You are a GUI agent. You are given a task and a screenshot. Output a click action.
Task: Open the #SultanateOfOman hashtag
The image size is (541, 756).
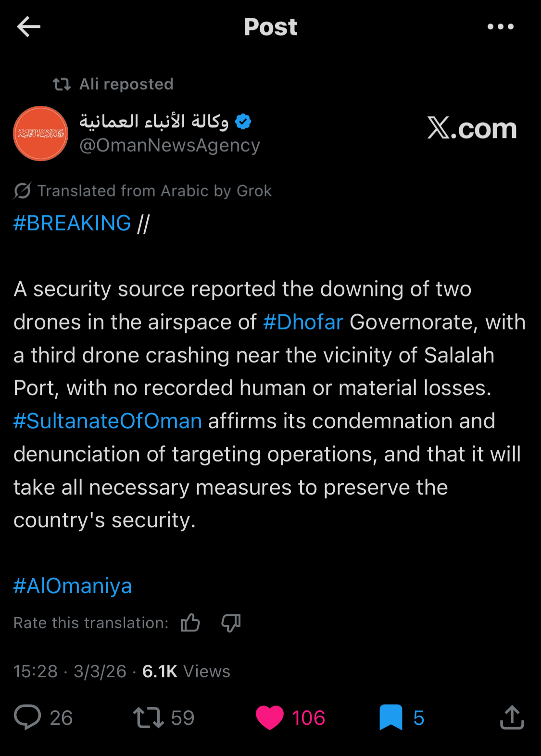click(108, 421)
